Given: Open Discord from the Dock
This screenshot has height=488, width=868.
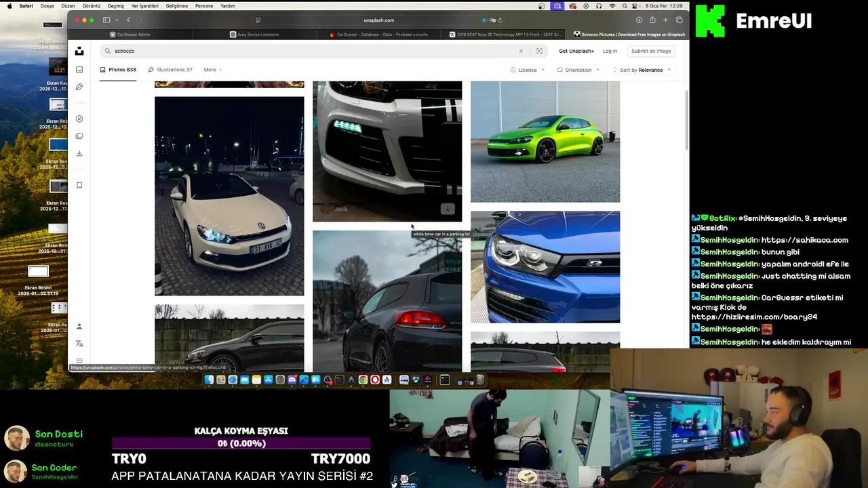Looking at the screenshot, I should click(292, 380).
